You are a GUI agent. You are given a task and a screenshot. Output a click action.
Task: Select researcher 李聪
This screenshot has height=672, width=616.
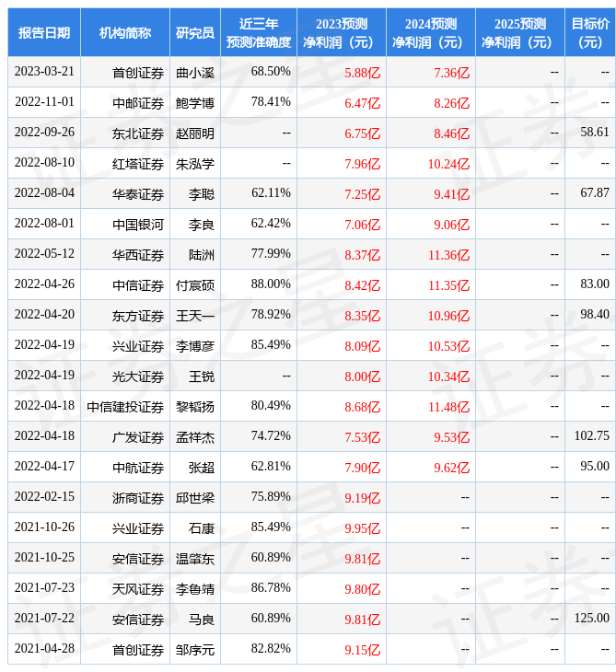[x=202, y=194]
